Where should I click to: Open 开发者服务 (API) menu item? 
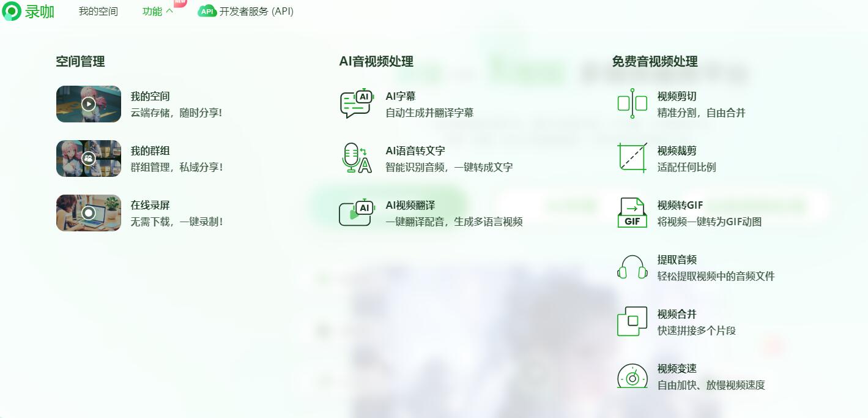tap(246, 12)
